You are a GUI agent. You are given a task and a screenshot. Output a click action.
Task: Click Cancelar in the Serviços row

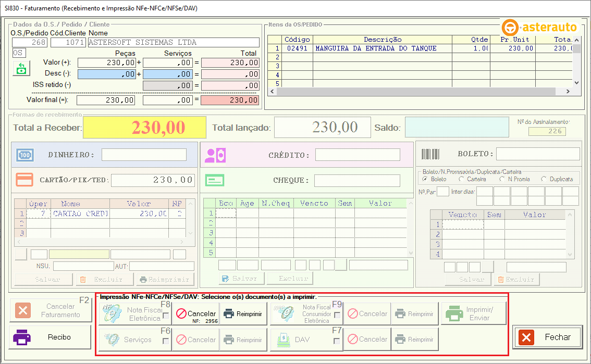click(196, 340)
